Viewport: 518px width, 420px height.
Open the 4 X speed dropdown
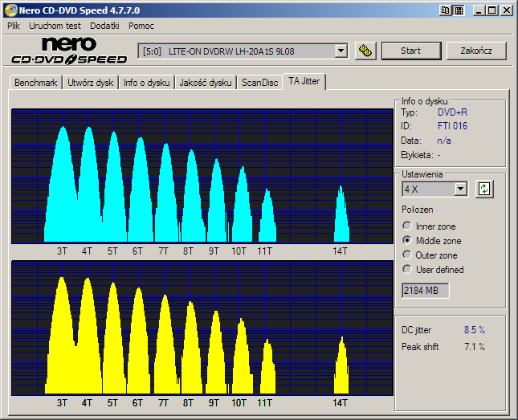pyautogui.click(x=460, y=190)
